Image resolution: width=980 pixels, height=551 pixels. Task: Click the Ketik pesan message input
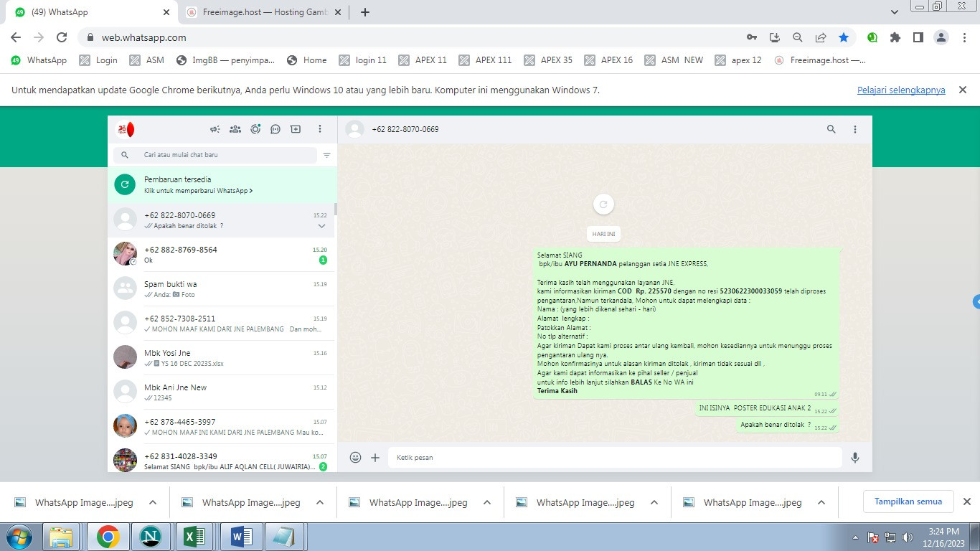tap(615, 457)
